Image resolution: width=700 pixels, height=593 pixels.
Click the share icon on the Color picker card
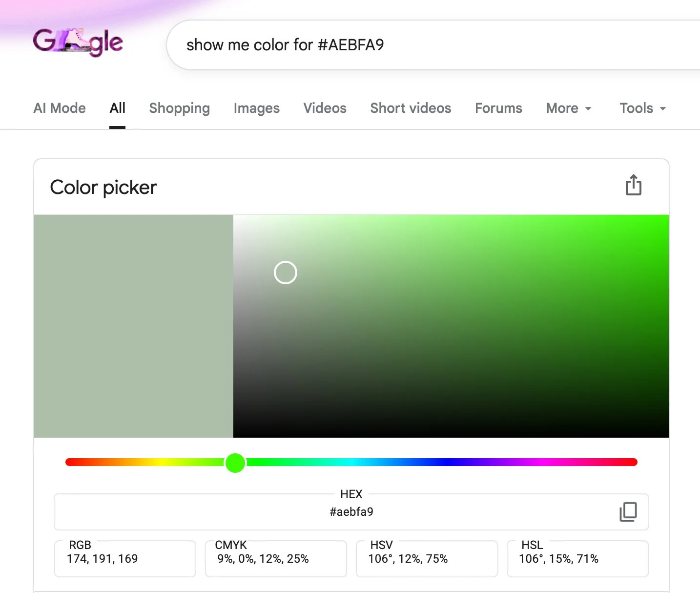pos(633,185)
